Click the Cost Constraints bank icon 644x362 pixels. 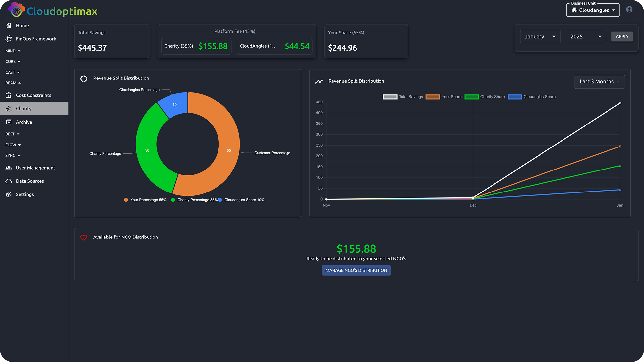tap(9, 95)
